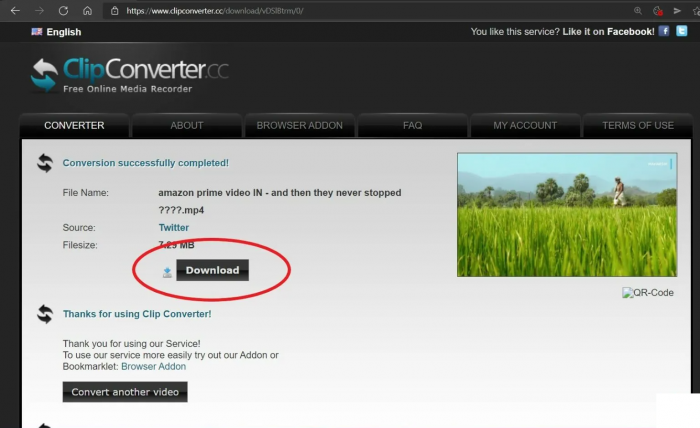Click the Free Online Media Recorder tagline

(128, 89)
